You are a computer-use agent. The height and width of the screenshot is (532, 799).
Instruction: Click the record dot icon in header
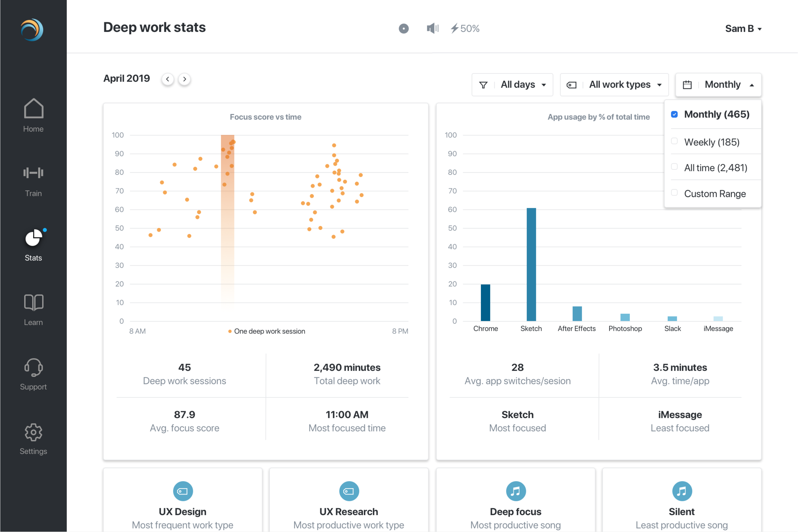[x=403, y=29]
